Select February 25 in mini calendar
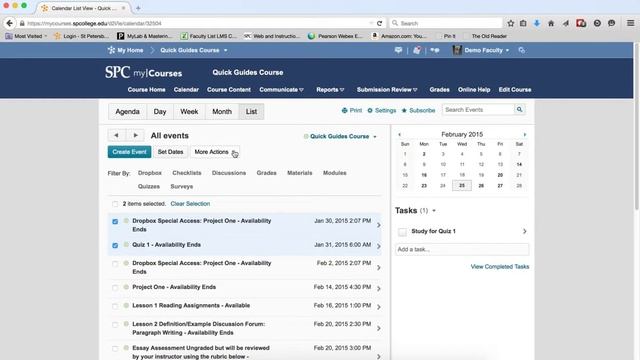Image resolution: width=640 pixels, height=360 pixels. 462,185
